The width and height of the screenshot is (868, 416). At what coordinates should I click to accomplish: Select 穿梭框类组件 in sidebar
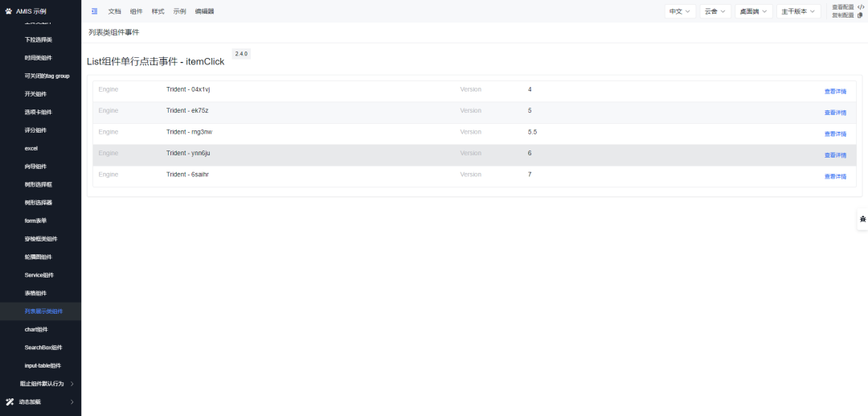tap(41, 239)
